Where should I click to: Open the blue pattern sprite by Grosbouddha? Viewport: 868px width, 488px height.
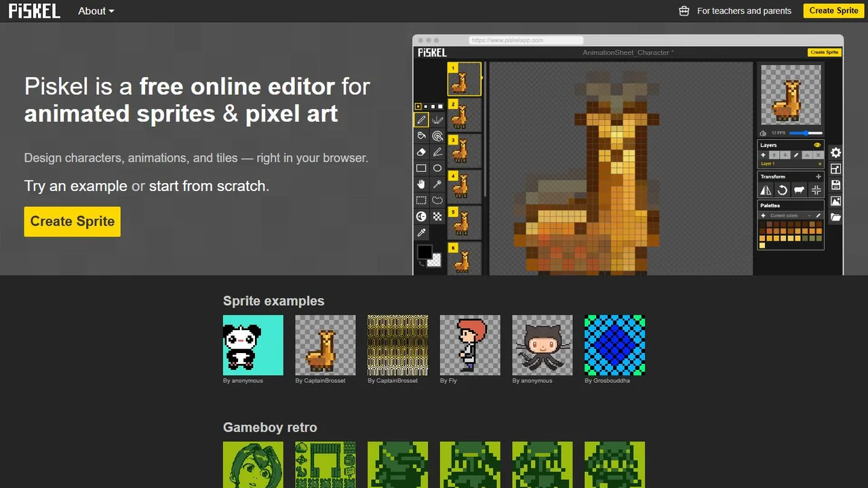tap(615, 345)
